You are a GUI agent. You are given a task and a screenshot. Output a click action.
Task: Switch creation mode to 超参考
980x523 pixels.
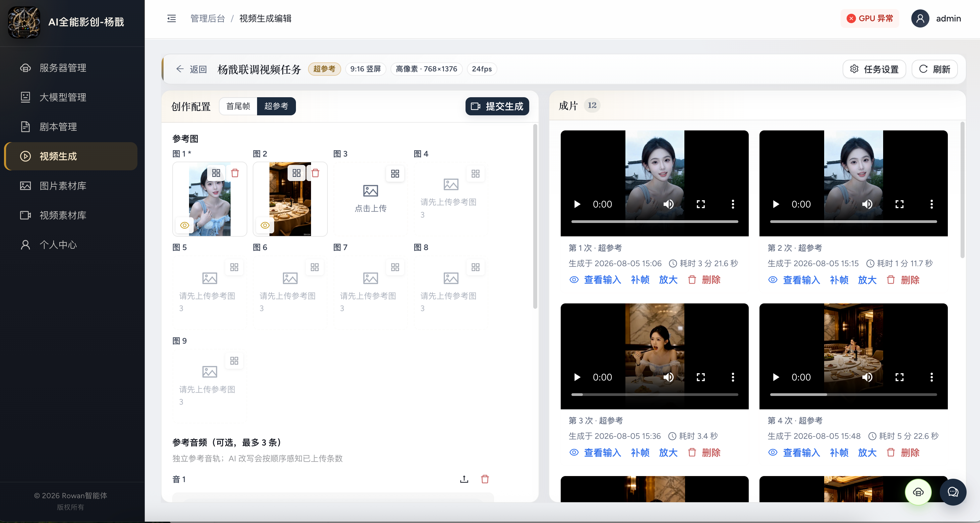pos(276,106)
